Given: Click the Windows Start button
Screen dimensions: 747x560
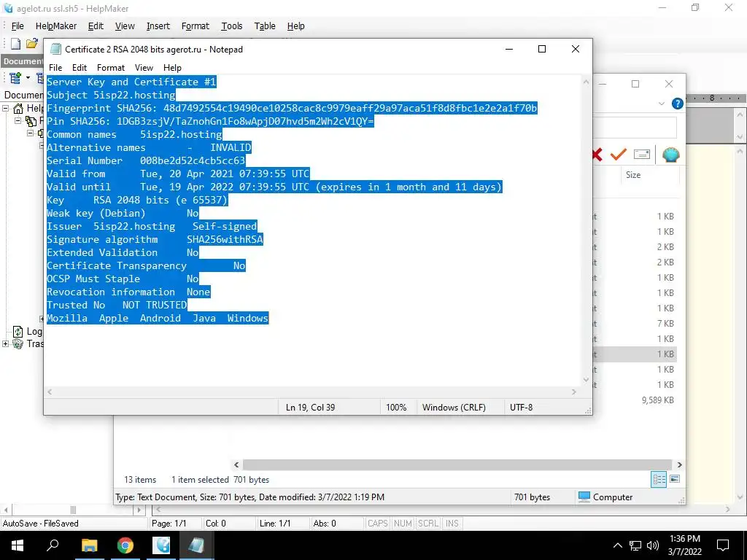Looking at the screenshot, I should pyautogui.click(x=18, y=545).
